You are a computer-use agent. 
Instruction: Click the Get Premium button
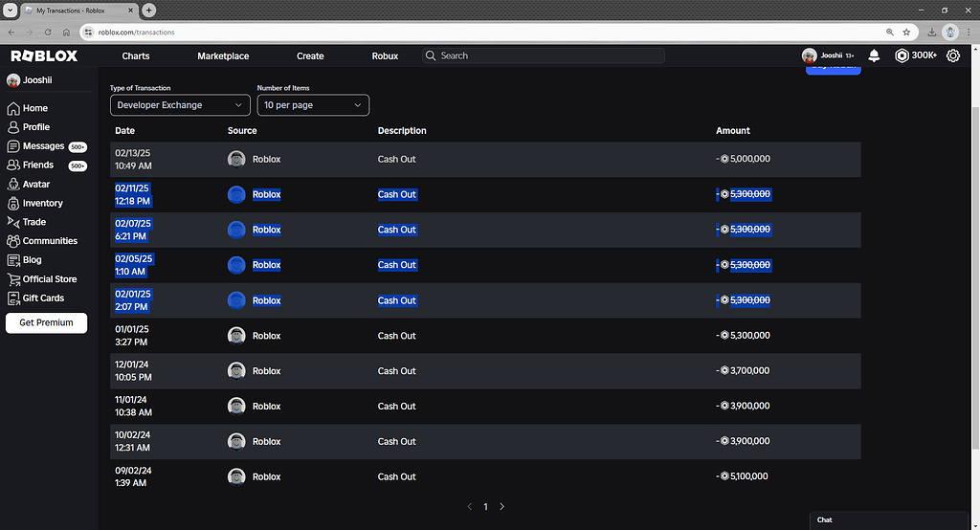46,322
